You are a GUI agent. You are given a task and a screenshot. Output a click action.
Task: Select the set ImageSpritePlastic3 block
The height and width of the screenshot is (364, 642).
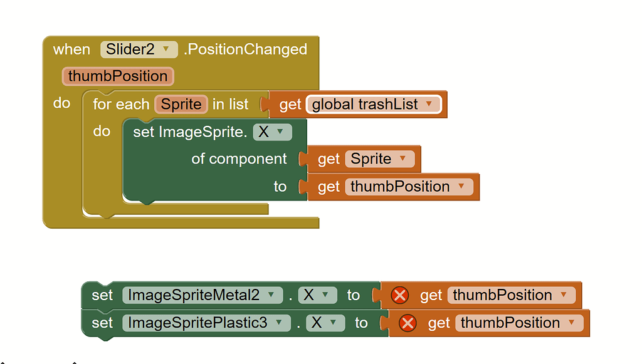[x=102, y=323]
